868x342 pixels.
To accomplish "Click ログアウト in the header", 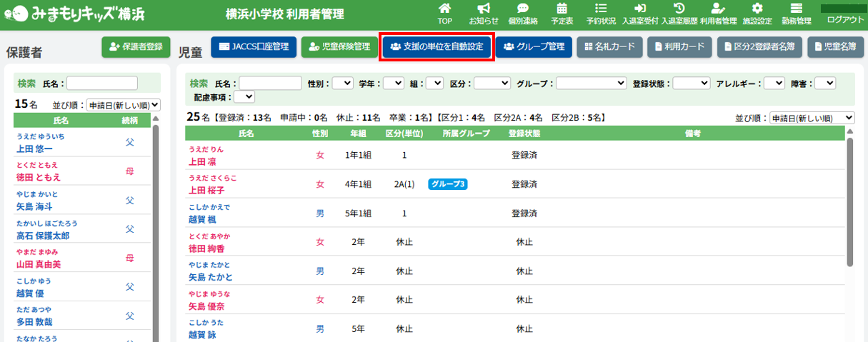I will (845, 20).
